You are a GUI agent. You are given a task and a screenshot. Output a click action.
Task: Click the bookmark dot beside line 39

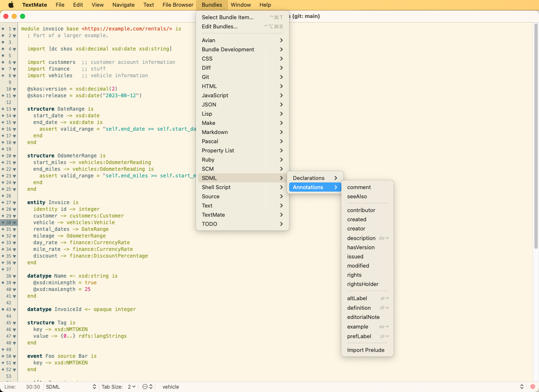pyautogui.click(x=3, y=283)
